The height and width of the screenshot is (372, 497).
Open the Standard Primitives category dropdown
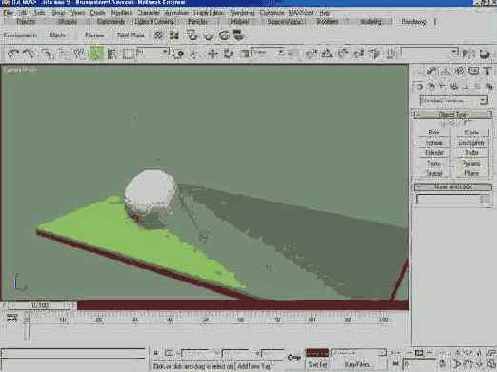click(453, 100)
